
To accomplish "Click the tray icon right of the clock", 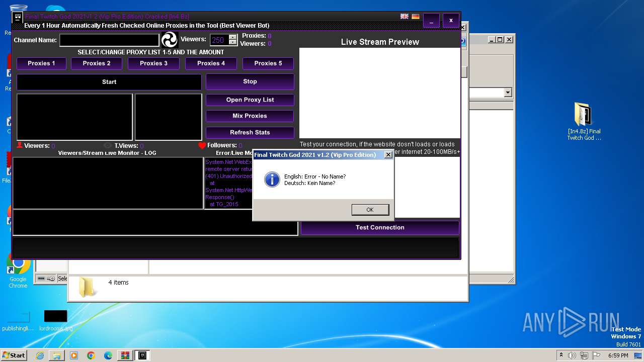I will point(638,355).
